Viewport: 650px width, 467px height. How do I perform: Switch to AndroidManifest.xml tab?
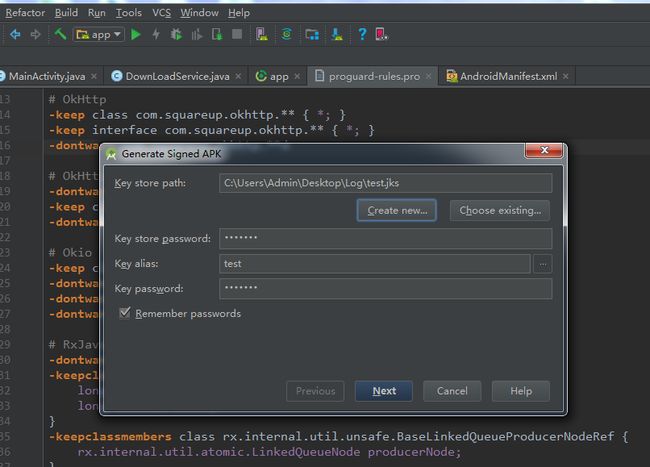click(508, 76)
